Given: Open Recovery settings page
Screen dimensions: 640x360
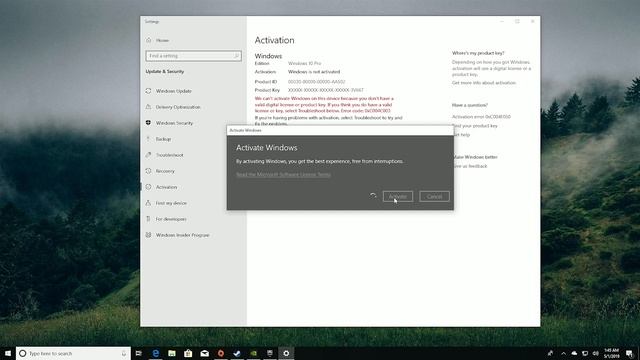Looking at the screenshot, I should [165, 171].
